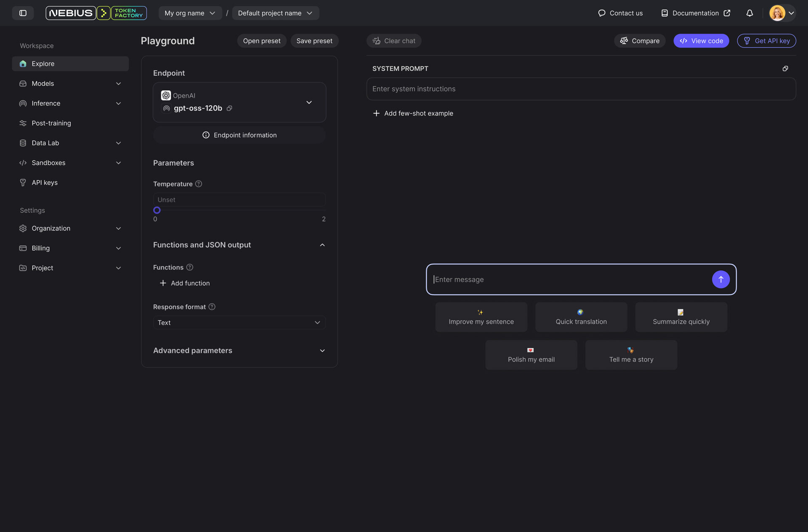Click the API keys sidebar icon

[23, 183]
